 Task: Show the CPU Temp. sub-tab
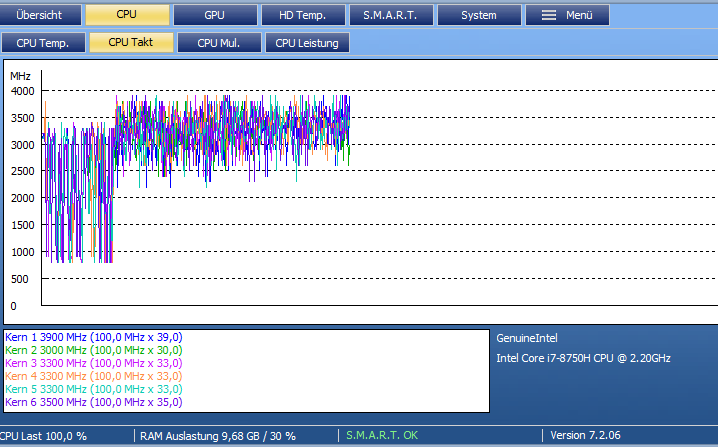(43, 43)
